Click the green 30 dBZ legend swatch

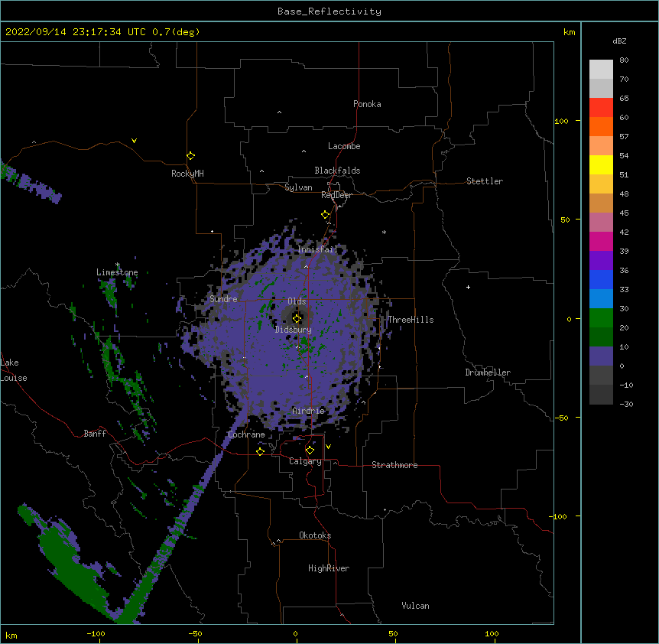(601, 318)
